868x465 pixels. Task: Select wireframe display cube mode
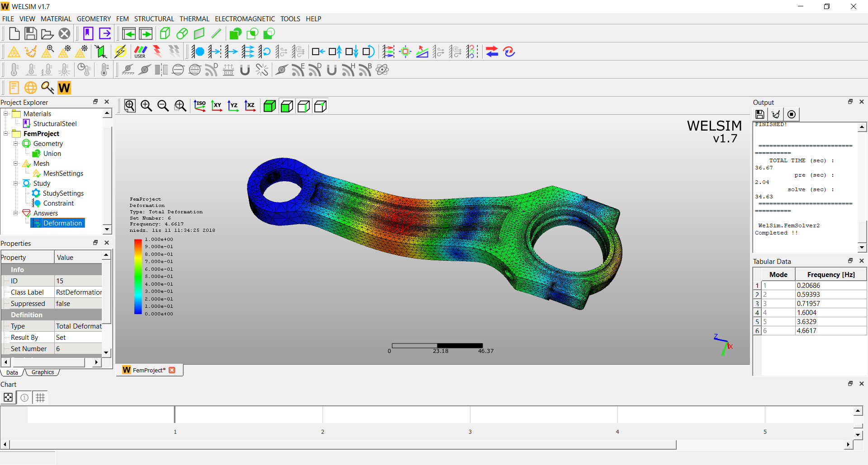coord(304,106)
